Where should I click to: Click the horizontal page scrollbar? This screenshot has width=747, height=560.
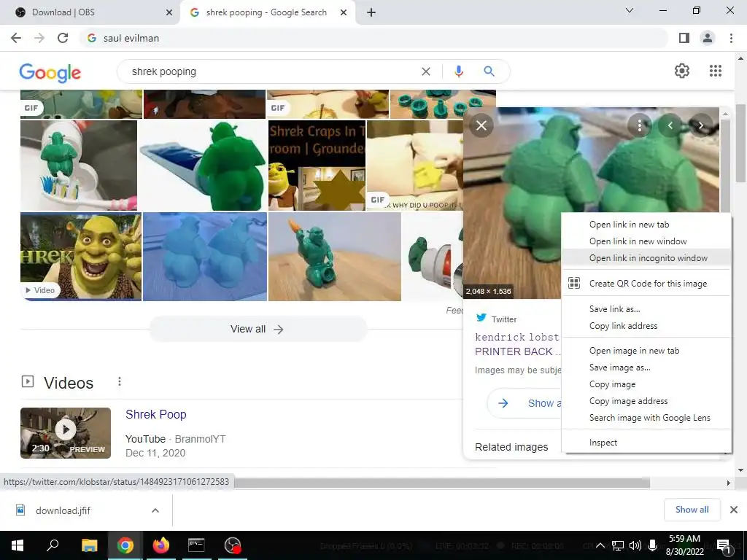[442, 483]
